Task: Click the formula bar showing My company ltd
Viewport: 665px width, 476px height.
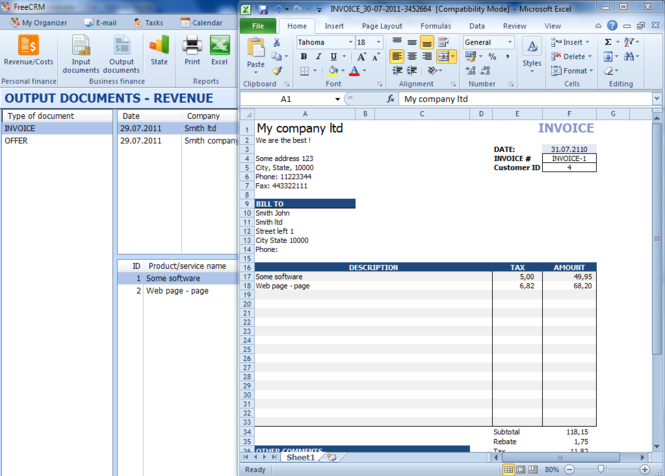Action: (526, 99)
